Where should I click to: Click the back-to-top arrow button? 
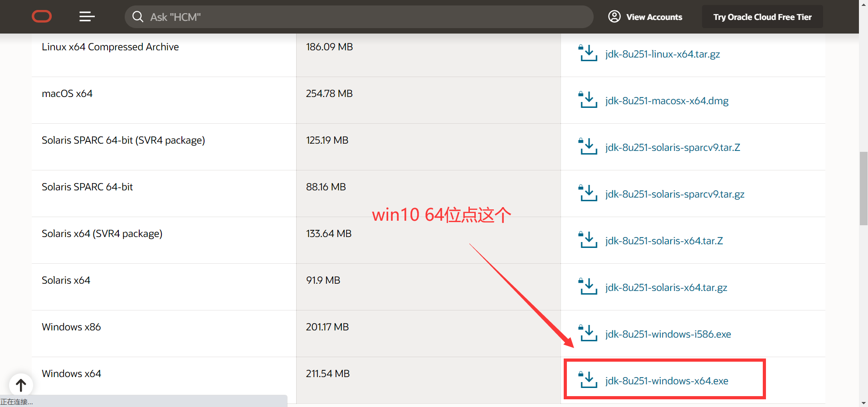tap(21, 385)
